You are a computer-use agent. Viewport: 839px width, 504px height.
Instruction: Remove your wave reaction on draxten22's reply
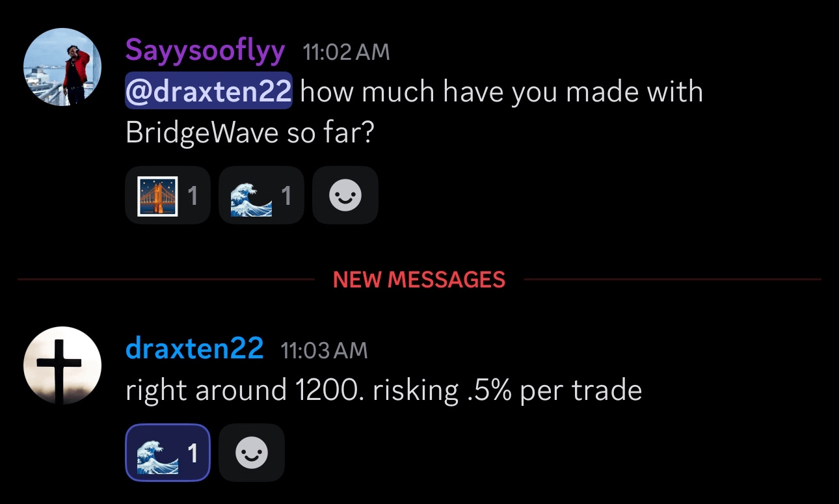(x=167, y=453)
